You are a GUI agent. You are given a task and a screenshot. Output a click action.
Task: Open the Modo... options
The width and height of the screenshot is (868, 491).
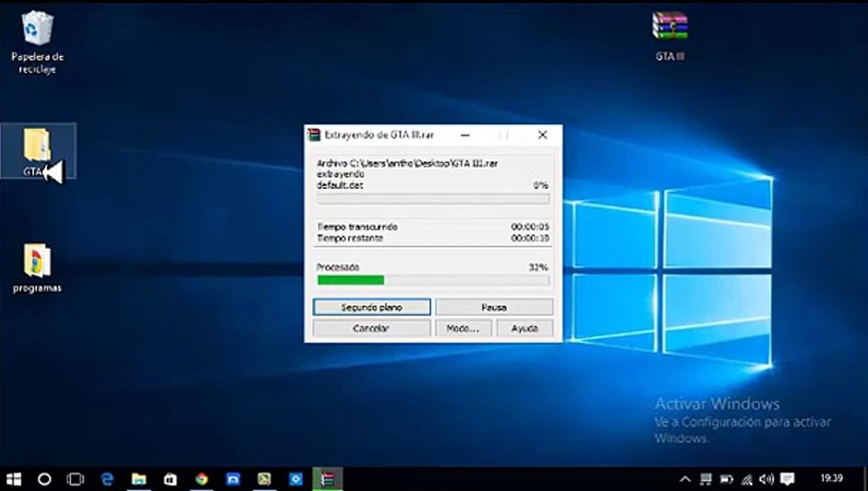point(463,328)
